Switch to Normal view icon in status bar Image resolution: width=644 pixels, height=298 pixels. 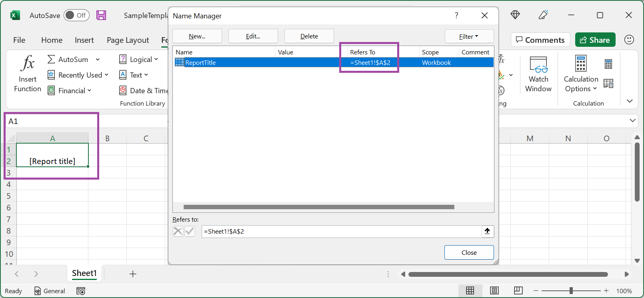tap(470, 290)
